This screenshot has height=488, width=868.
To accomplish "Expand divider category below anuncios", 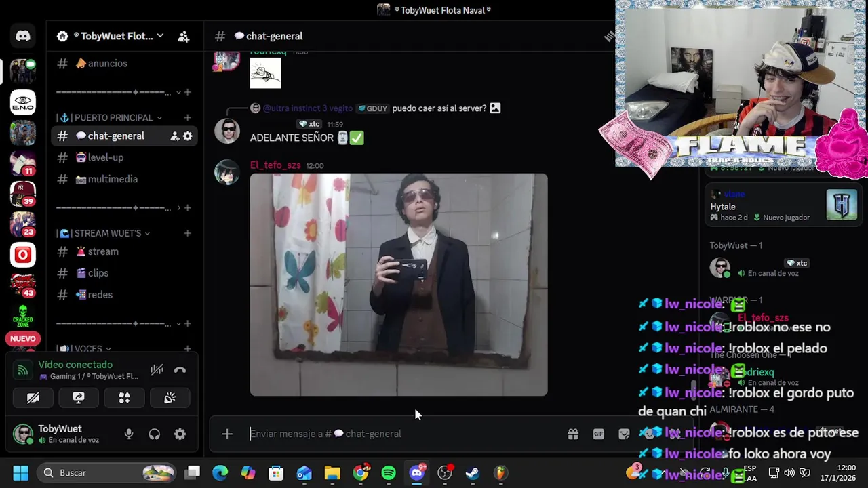I will coord(119,92).
